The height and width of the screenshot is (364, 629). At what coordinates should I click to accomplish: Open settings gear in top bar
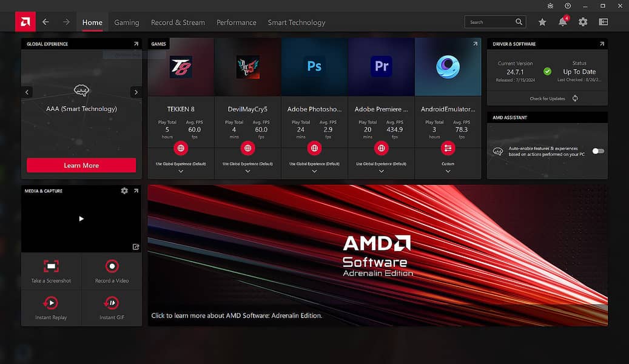click(x=583, y=22)
